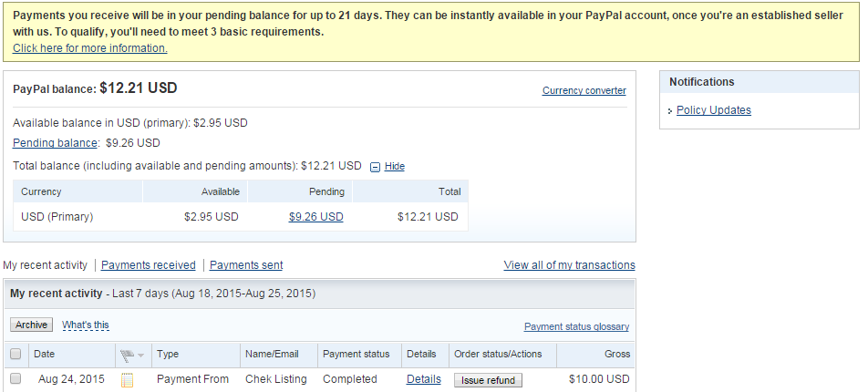Open the flag column dropdown arrow
This screenshot has width=868, height=392.
(141, 355)
